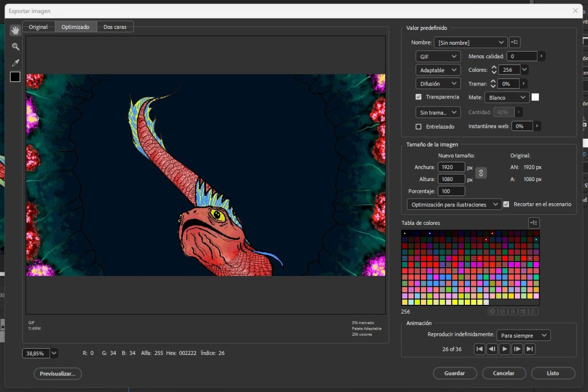The width and height of the screenshot is (588, 392).
Task: Jump to first animation frame
Action: [480, 349]
